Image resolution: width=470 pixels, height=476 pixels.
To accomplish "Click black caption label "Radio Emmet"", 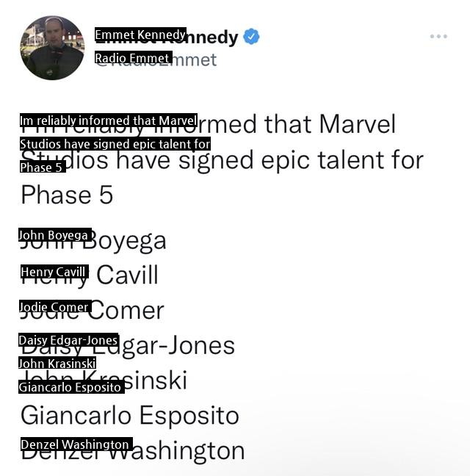I will click(x=133, y=58).
